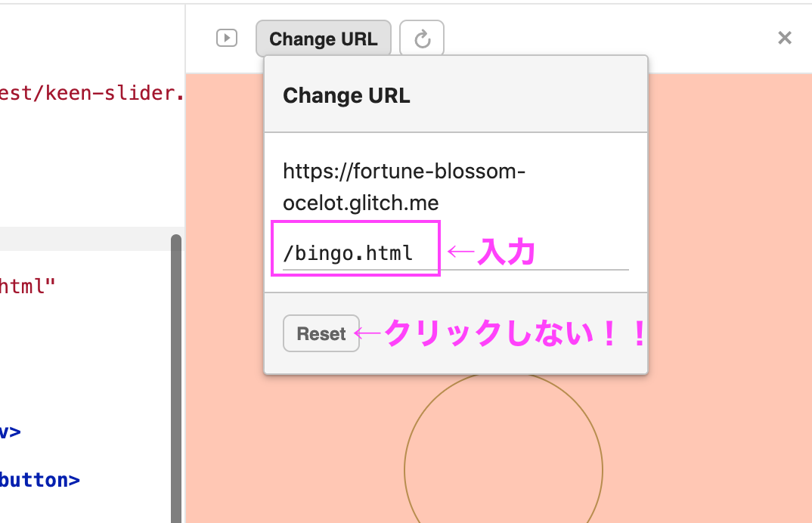Viewport: 812px width, 523px height.
Task: Click the v> tag line in the editor
Action: pos(10,432)
